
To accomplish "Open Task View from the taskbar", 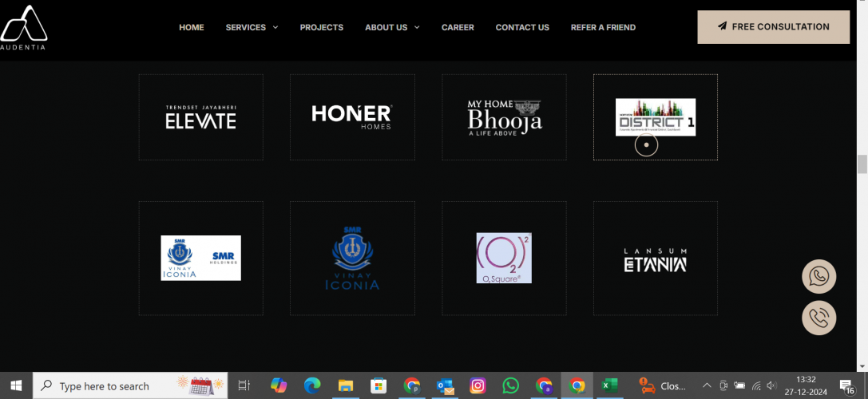I will 244,385.
